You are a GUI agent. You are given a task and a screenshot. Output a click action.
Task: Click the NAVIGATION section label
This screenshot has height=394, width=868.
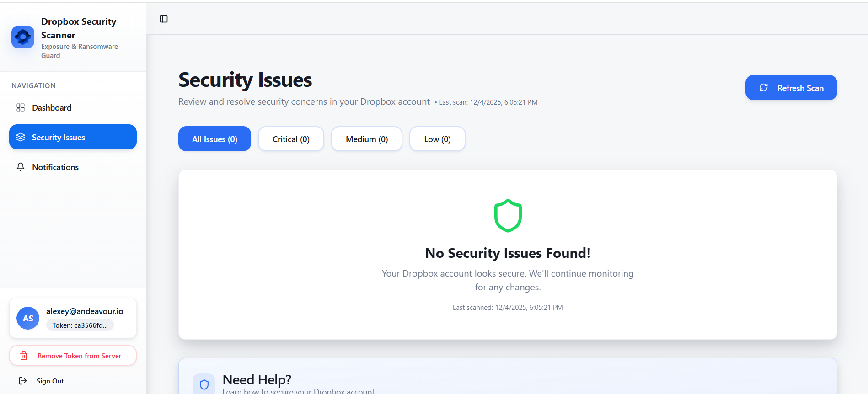pos(33,86)
